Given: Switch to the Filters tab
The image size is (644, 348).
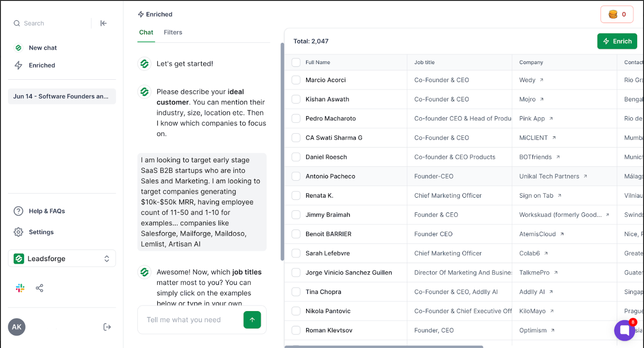Looking at the screenshot, I should [x=173, y=32].
